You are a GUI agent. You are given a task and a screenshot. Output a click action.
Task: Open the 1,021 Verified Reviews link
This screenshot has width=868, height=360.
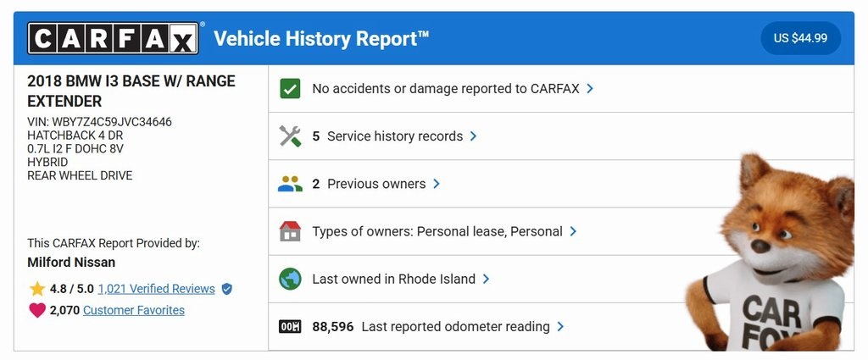156,289
